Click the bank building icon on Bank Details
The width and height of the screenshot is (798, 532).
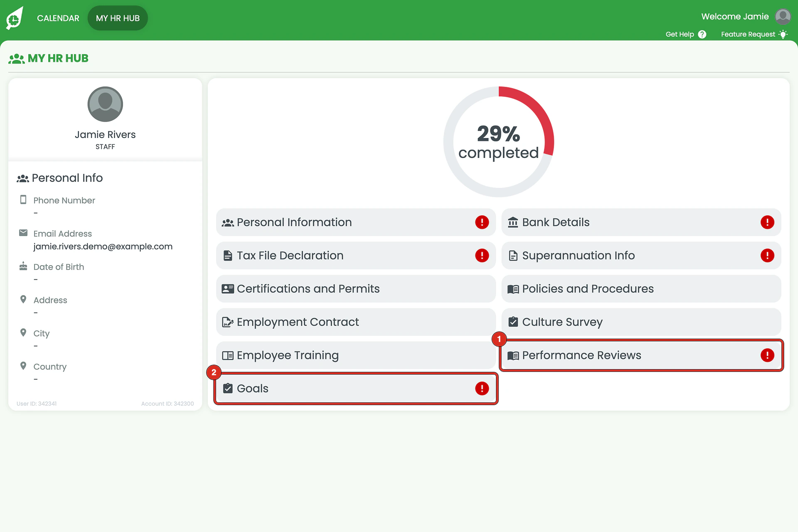513,222
